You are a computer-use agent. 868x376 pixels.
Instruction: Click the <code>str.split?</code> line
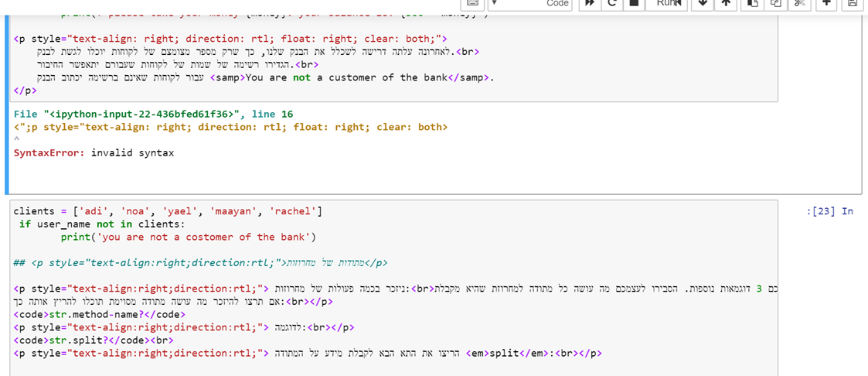point(94,340)
